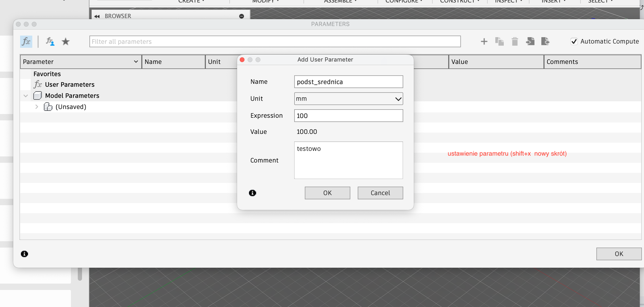The width and height of the screenshot is (644, 307).
Task: Click the import parameters icon
Action: 530,42
